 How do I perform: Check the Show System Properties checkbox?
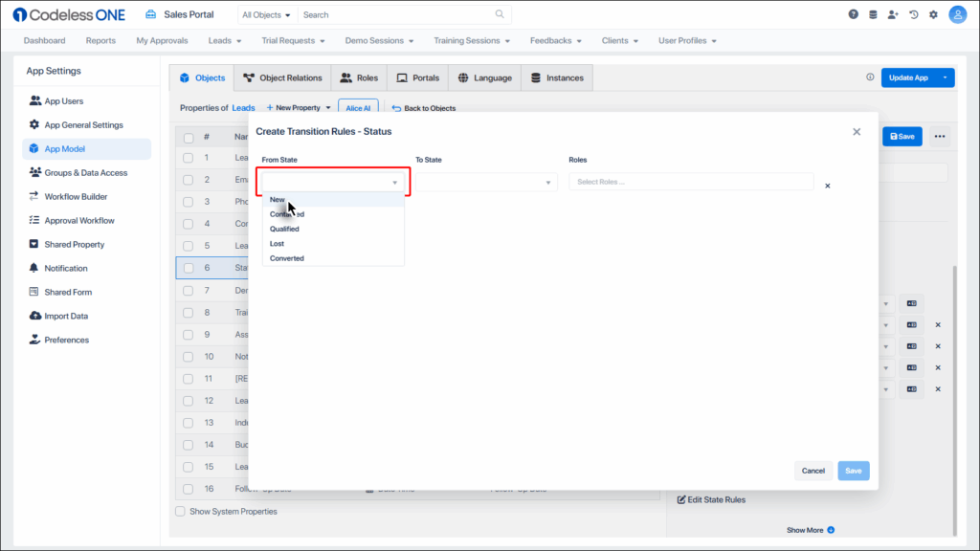point(180,511)
